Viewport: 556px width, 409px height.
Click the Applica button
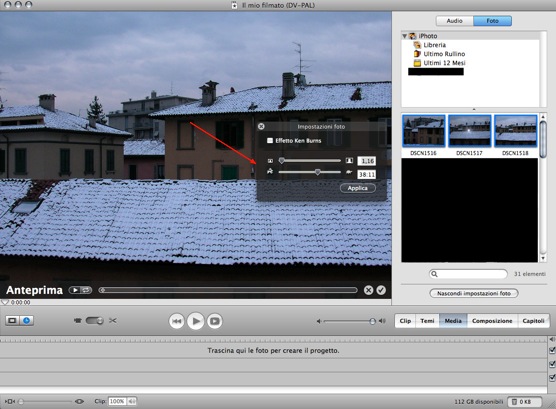click(x=357, y=188)
